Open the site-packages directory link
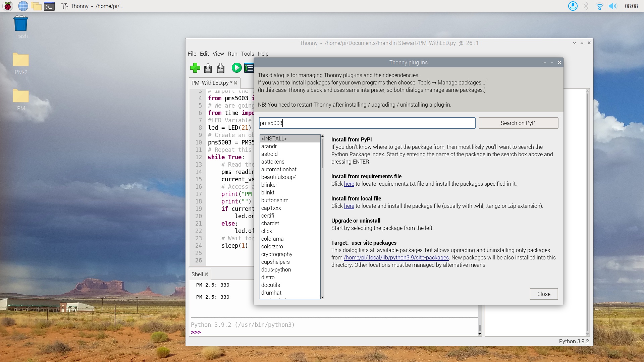Image resolution: width=644 pixels, height=362 pixels. tap(396, 257)
